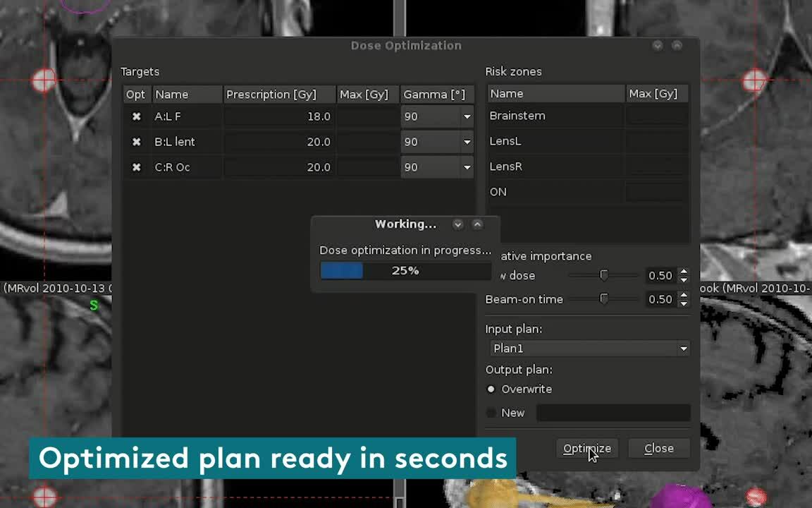Click the Max [Gy] cell for C:R Oc
This screenshot has height=508, width=812.
point(368,167)
